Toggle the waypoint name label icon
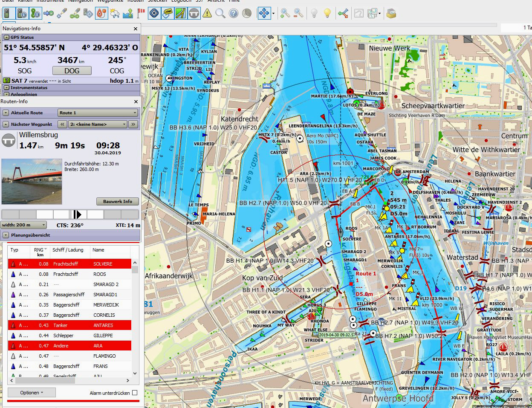 click(x=168, y=14)
